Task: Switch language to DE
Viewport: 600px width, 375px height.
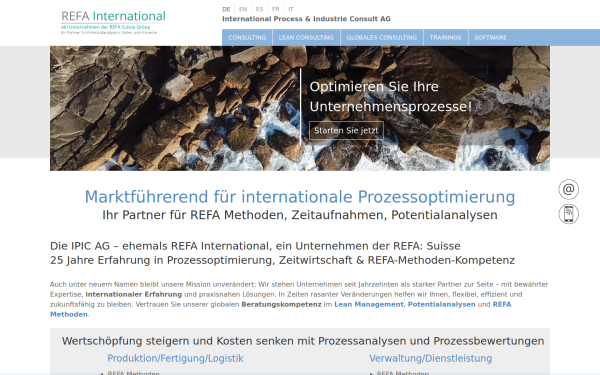Action: (x=226, y=9)
